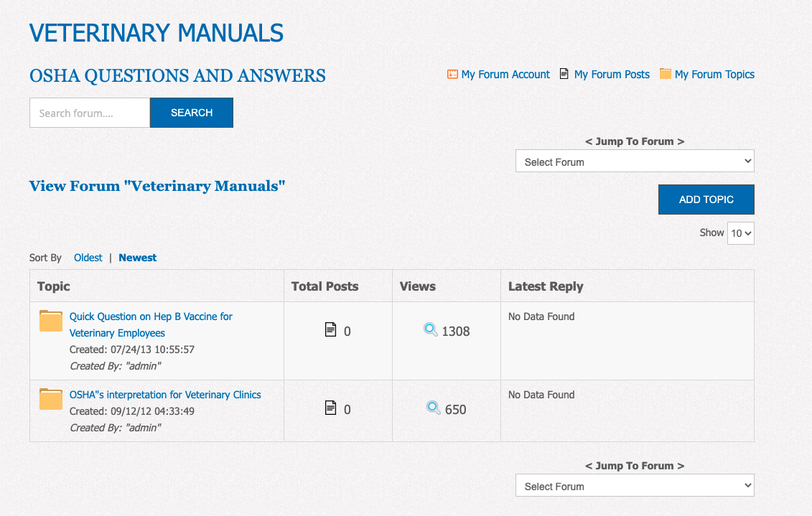Open My Forum Topics link

tap(714, 75)
